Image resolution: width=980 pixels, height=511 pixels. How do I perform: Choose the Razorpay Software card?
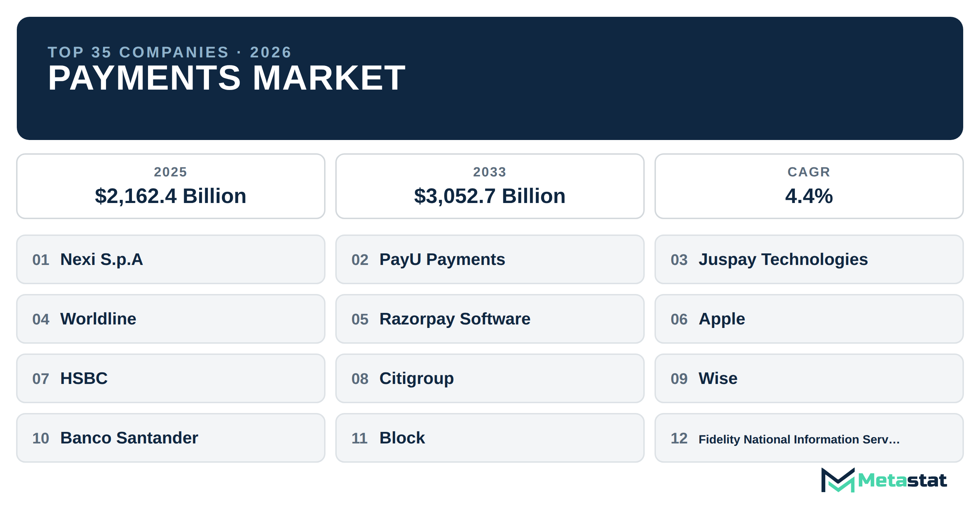pos(490,319)
